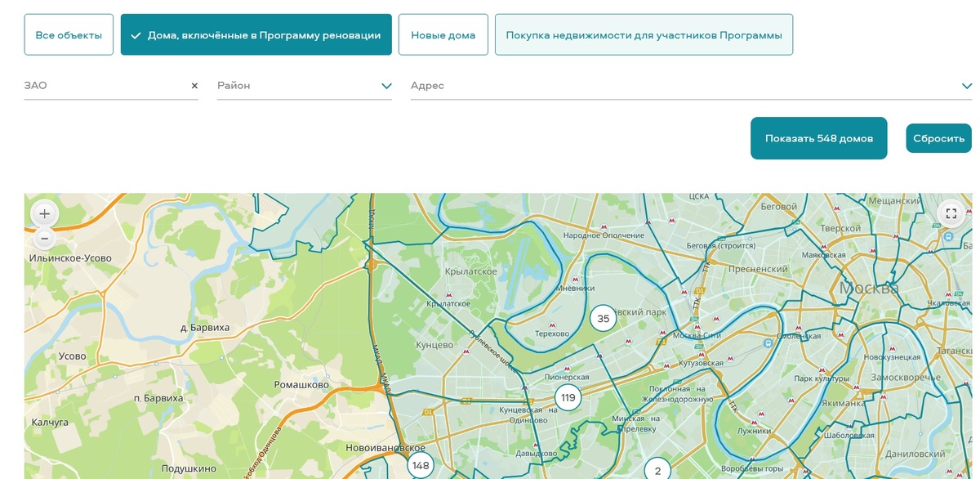The height and width of the screenshot is (479, 980).
Task: Expand the Адрес dropdown arrow
Action: pos(966,86)
